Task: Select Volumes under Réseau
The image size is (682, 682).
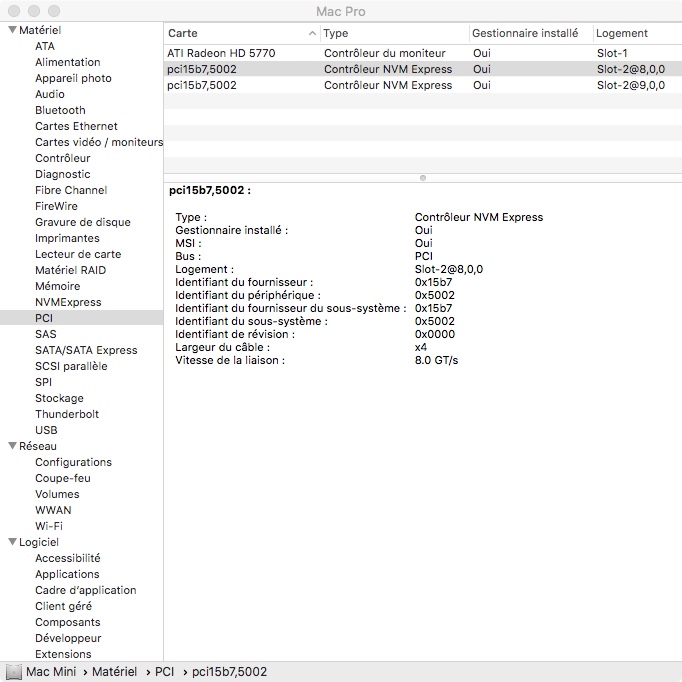Action: 57,494
